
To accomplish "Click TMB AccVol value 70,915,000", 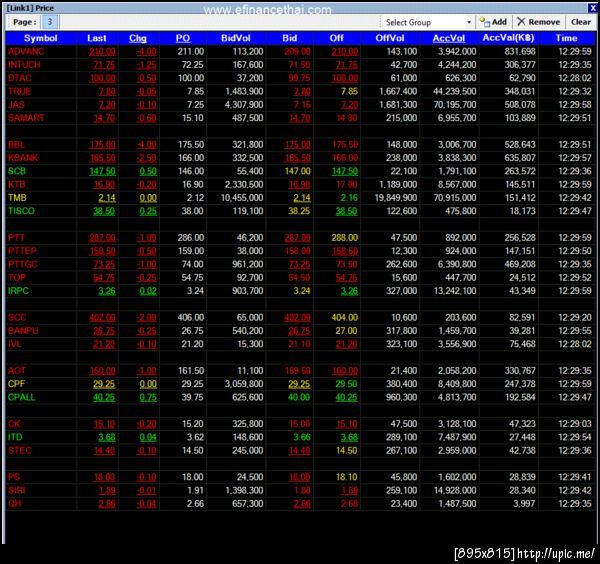I will [455, 198].
